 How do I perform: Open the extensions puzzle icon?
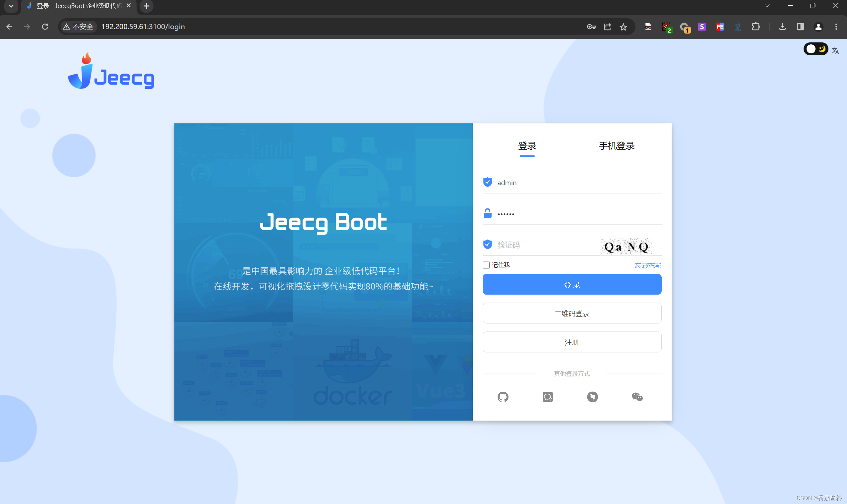(x=756, y=27)
